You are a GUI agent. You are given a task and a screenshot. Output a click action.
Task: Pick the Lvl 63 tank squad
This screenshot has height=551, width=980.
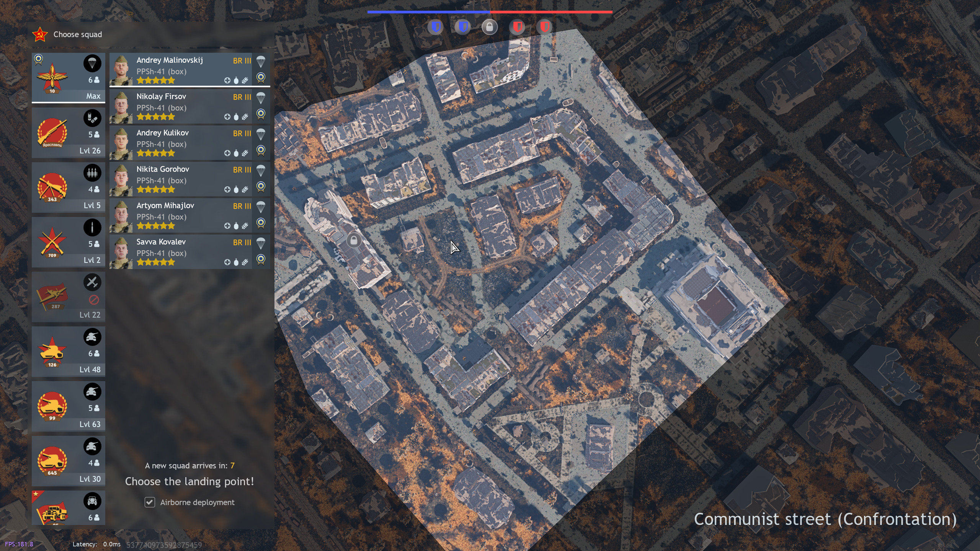coord(68,406)
